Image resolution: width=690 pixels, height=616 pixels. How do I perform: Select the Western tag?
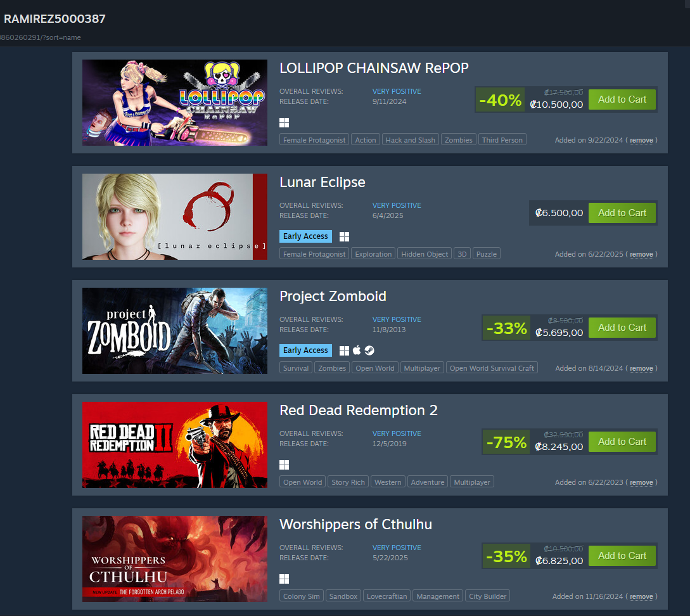pos(388,482)
